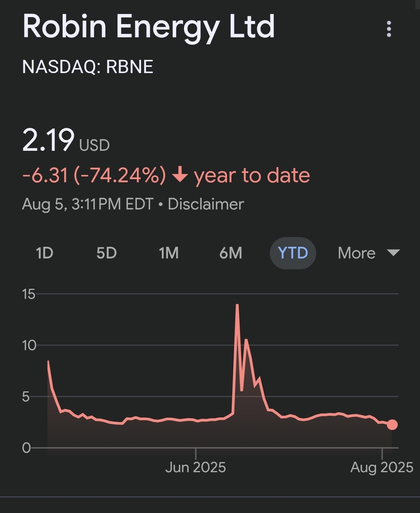The height and width of the screenshot is (513, 420).
Task: Click the Jun 2025 axis label
Action: [196, 467]
